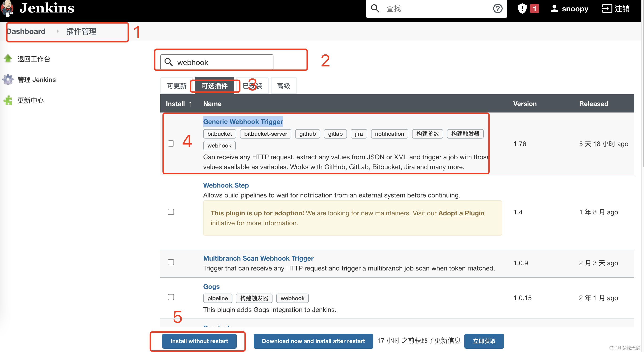The width and height of the screenshot is (644, 352).
Task: Expand the breadcrumb arrow after Dashboard
Action: click(x=58, y=31)
